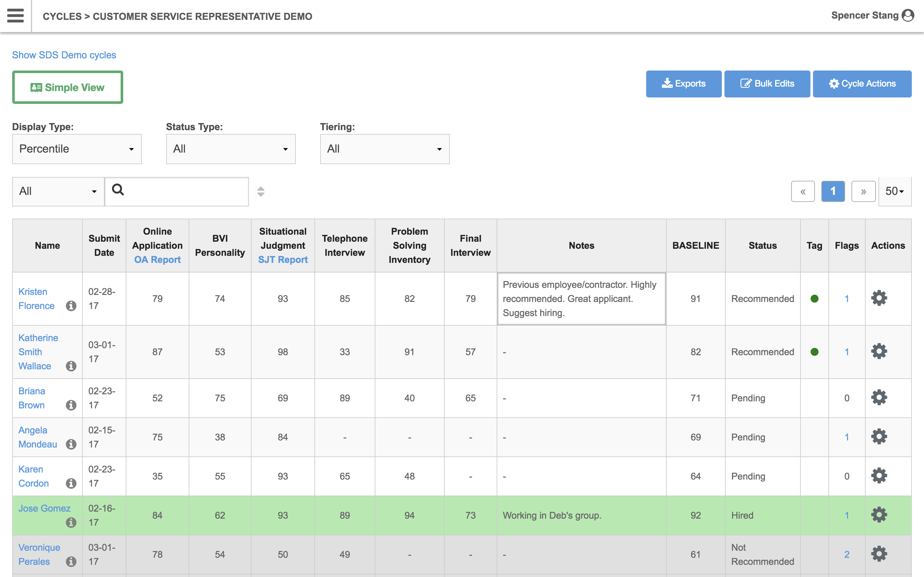This screenshot has height=577, width=924.
Task: Click info icon for Veronique Perales
Action: coord(71,561)
